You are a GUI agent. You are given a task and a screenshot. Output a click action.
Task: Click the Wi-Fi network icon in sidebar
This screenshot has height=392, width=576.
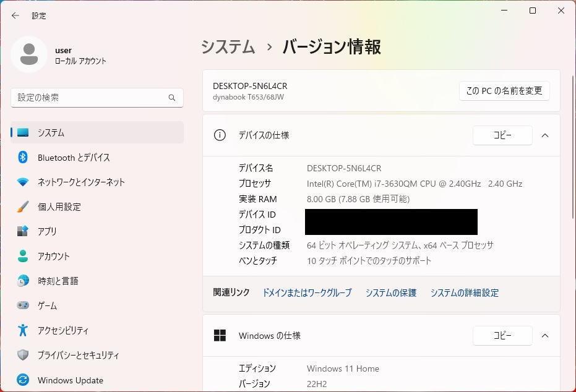pos(23,182)
